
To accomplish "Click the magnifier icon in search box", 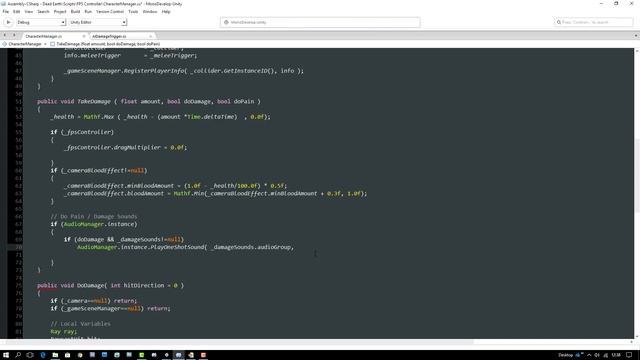I will (559, 22).
